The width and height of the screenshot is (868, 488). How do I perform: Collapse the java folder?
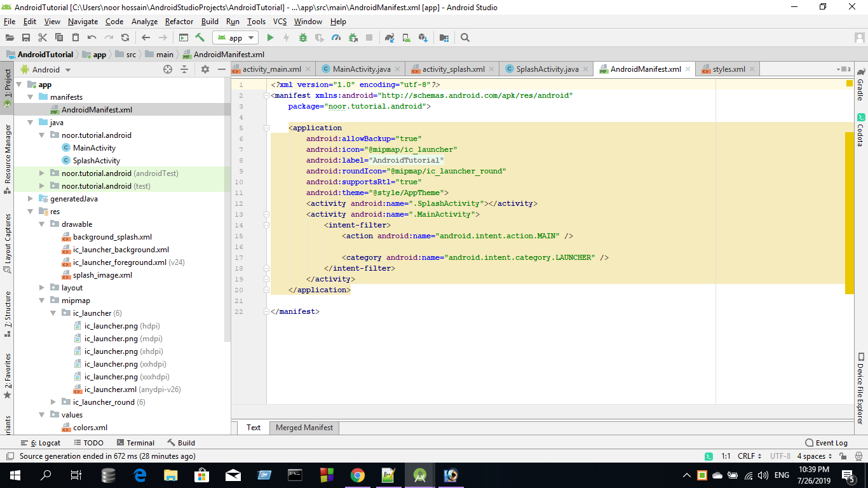31,123
